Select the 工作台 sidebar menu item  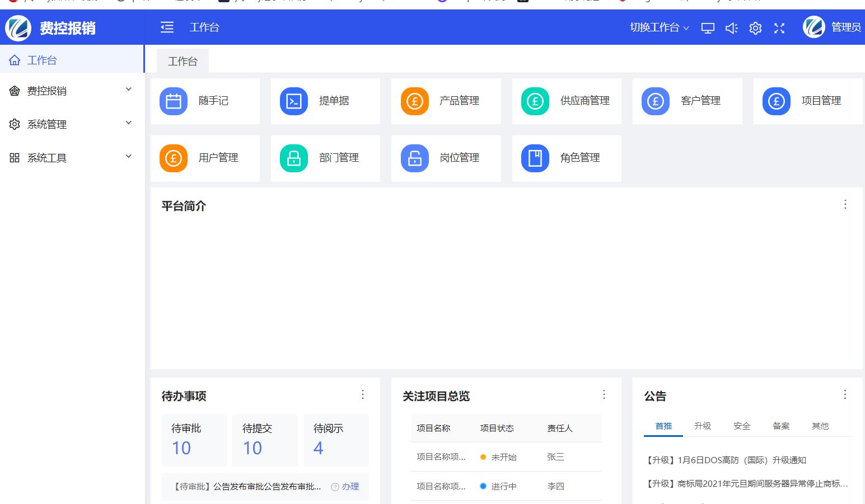72,60
